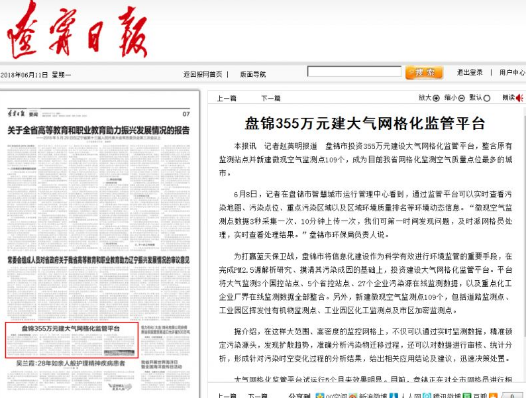Open the 用户中心 user center
Image resolution: width=527 pixels, height=401 pixels.
512,72
